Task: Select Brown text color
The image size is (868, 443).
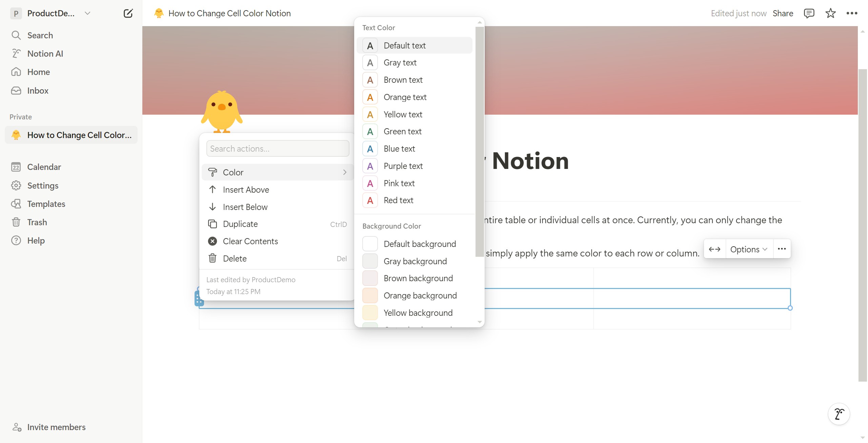Action: click(414, 80)
